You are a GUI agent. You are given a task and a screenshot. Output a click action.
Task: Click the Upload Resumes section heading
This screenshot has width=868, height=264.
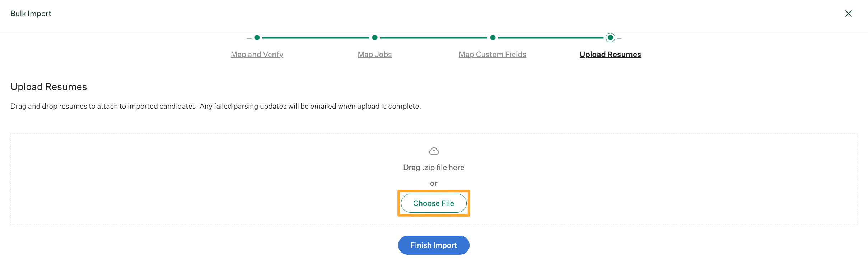pyautogui.click(x=49, y=87)
